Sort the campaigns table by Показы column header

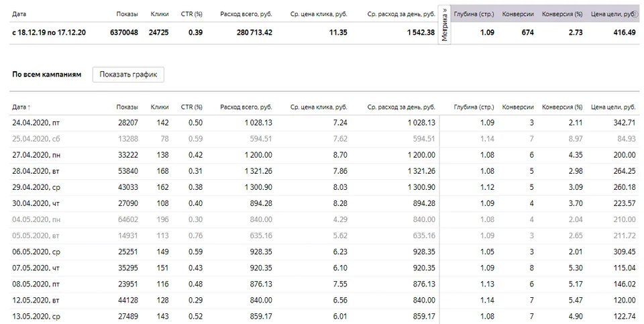[x=127, y=107]
